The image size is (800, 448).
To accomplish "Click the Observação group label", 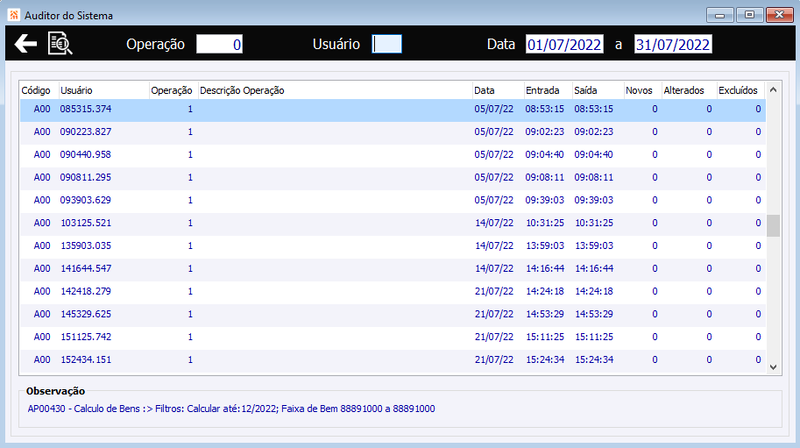I will (x=56, y=391).
